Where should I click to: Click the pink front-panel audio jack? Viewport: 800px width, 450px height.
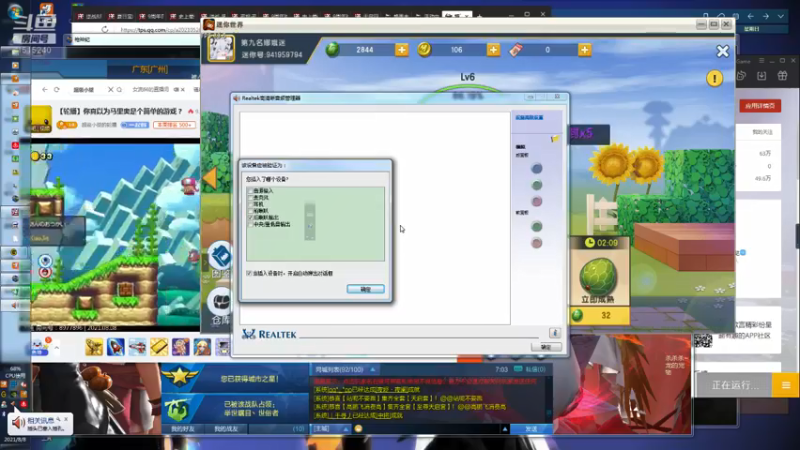pyautogui.click(x=536, y=243)
